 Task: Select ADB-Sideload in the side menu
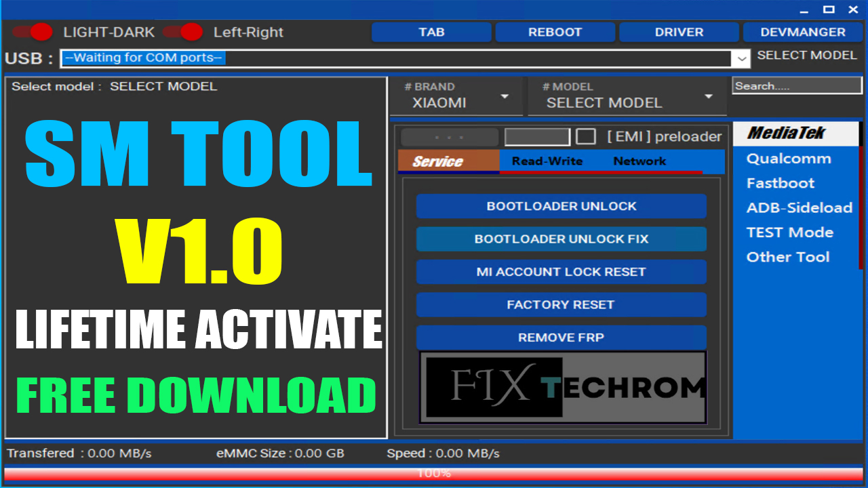800,207
